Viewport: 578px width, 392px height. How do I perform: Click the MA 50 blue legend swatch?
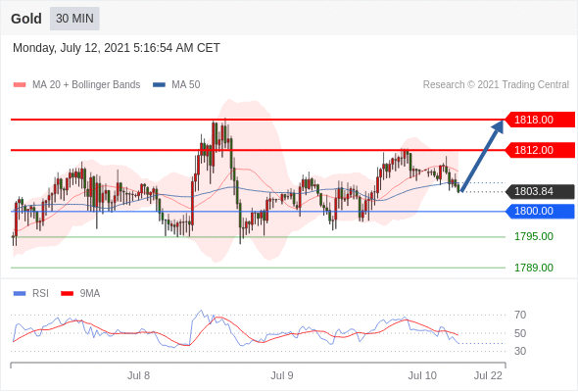(159, 85)
